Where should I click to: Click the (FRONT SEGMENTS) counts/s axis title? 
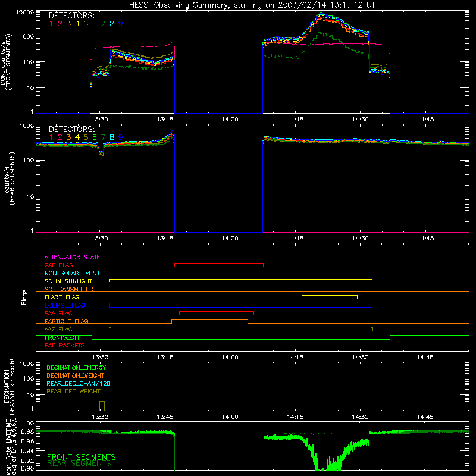pos(6,62)
